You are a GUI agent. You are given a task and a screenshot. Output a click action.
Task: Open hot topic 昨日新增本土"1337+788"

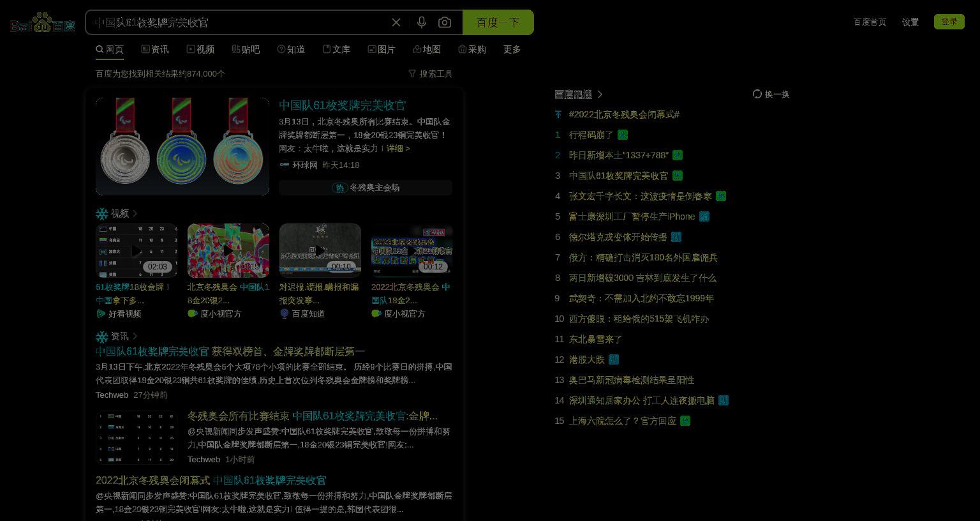point(619,155)
